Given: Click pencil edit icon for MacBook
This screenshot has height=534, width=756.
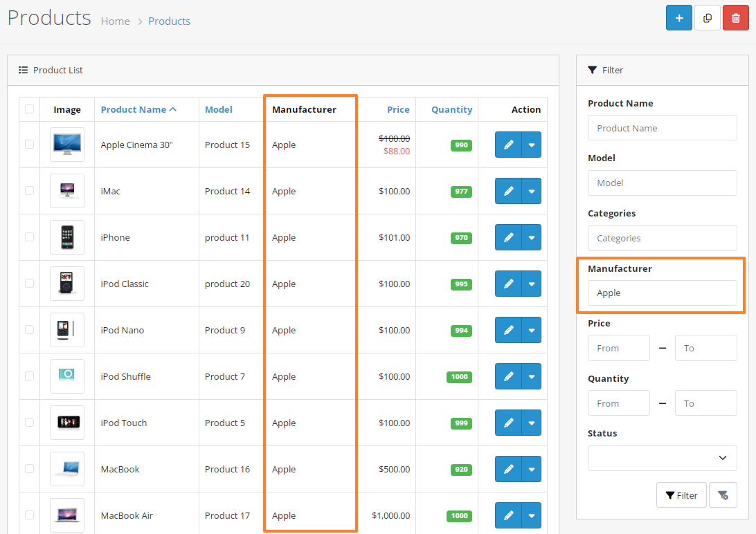Looking at the screenshot, I should pyautogui.click(x=508, y=468).
